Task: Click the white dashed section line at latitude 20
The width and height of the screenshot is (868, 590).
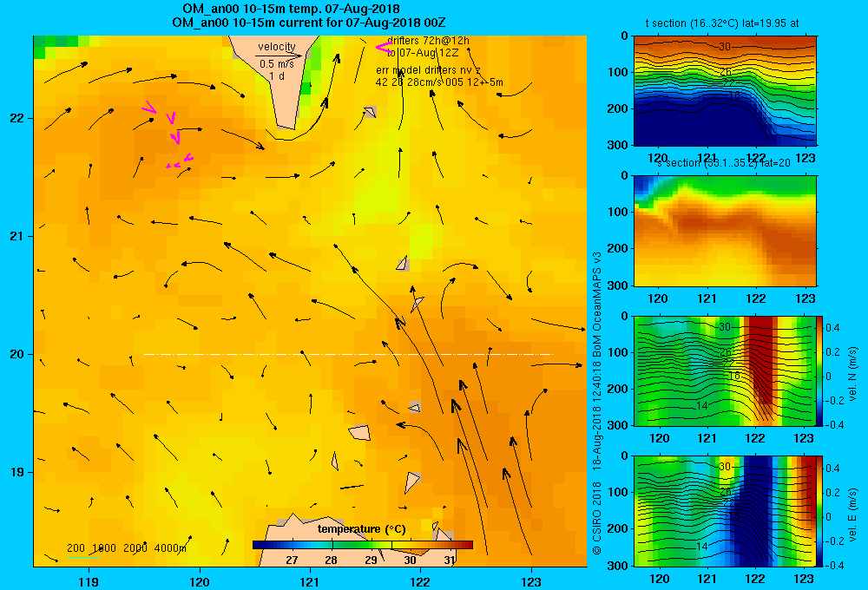Action: click(348, 354)
